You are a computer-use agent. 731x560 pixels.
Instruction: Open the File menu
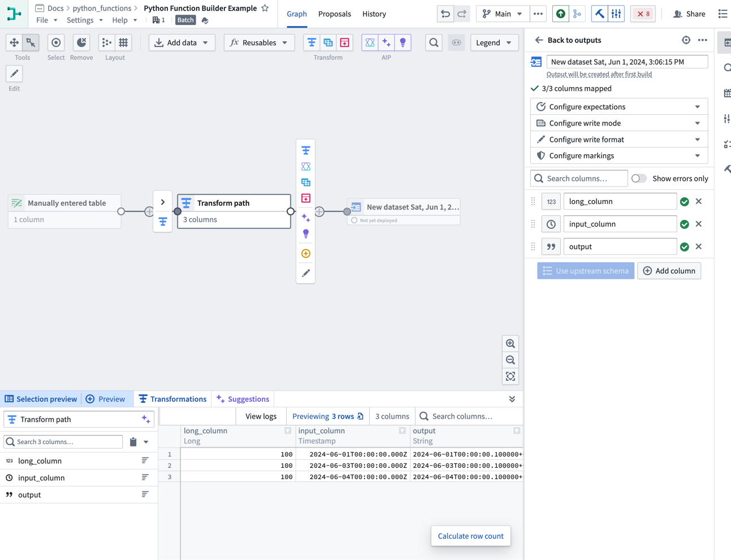point(47,20)
